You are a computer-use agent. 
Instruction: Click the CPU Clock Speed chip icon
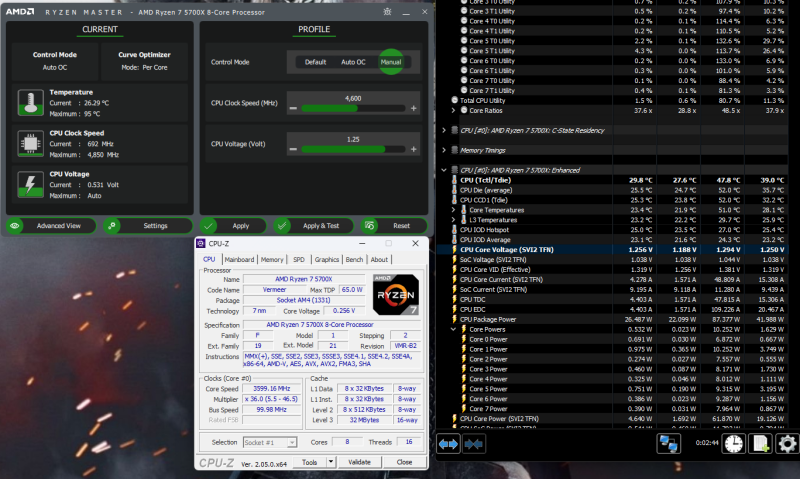coord(31,143)
